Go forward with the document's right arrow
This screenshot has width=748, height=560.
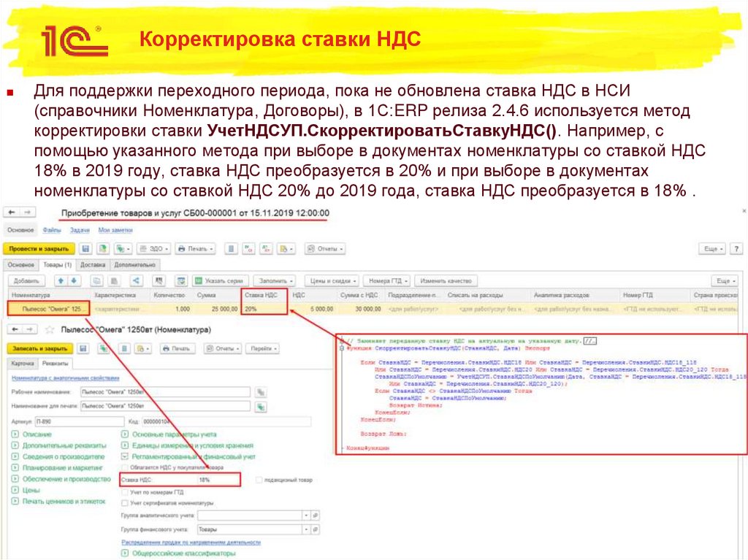tap(27, 212)
